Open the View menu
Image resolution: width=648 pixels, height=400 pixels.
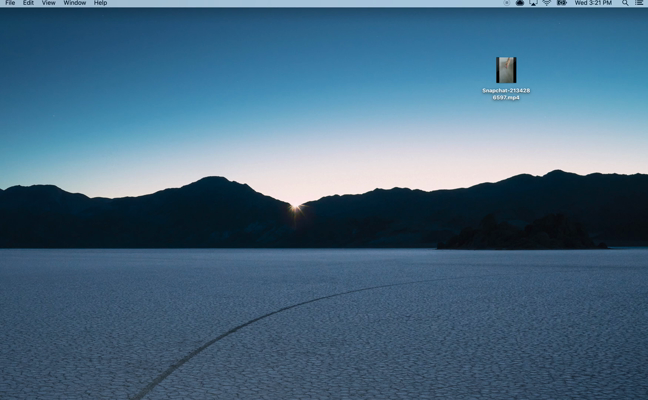[48, 3]
